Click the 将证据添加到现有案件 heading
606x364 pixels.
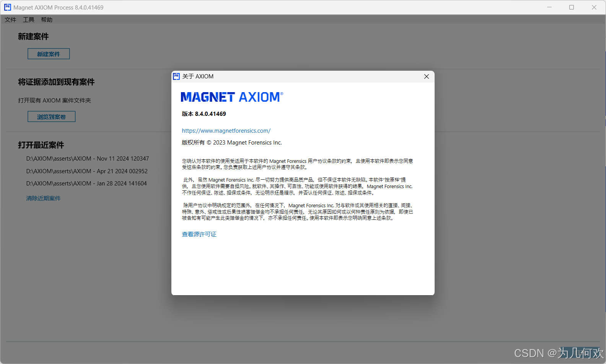pos(56,82)
